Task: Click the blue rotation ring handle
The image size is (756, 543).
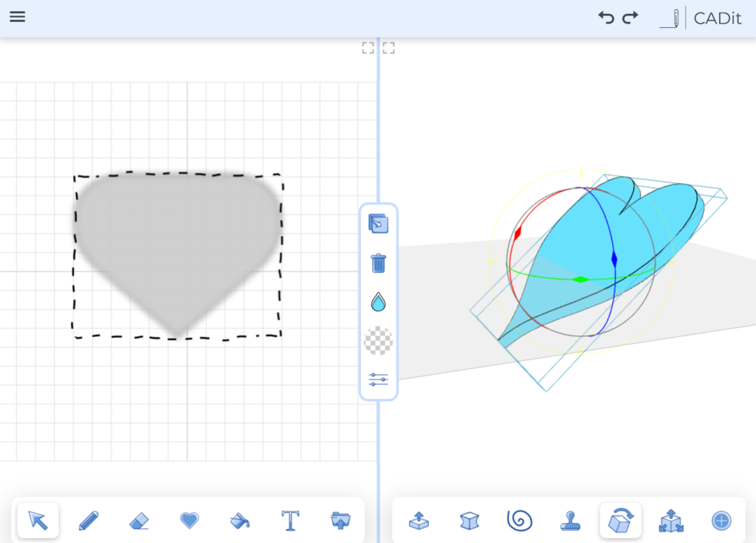Action: [x=614, y=259]
